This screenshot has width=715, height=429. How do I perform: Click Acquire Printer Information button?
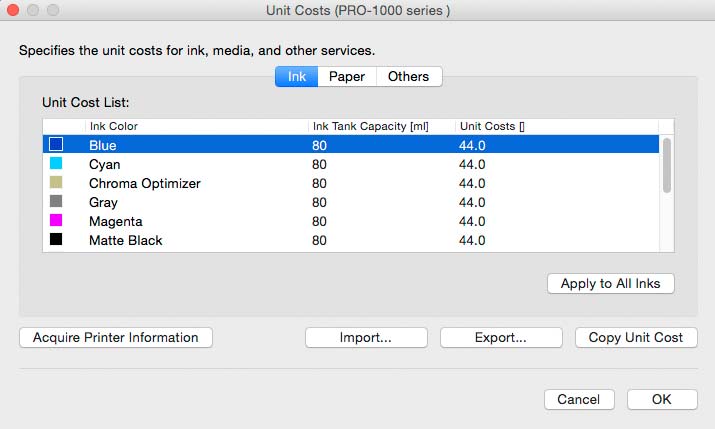[116, 337]
